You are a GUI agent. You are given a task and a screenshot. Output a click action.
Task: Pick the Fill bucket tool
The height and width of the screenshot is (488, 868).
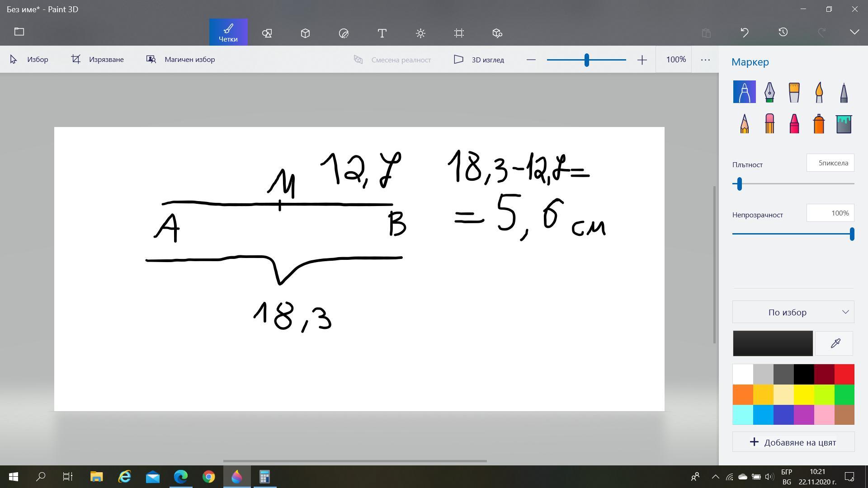tap(844, 123)
